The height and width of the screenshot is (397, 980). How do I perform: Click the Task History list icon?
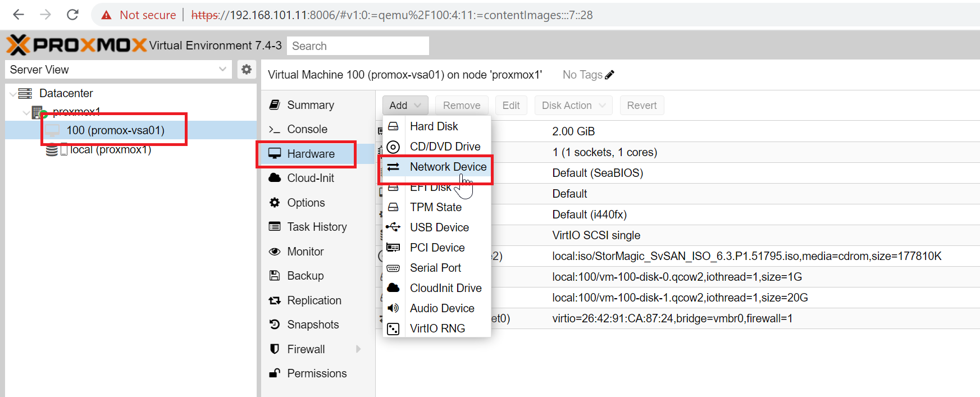[275, 227]
